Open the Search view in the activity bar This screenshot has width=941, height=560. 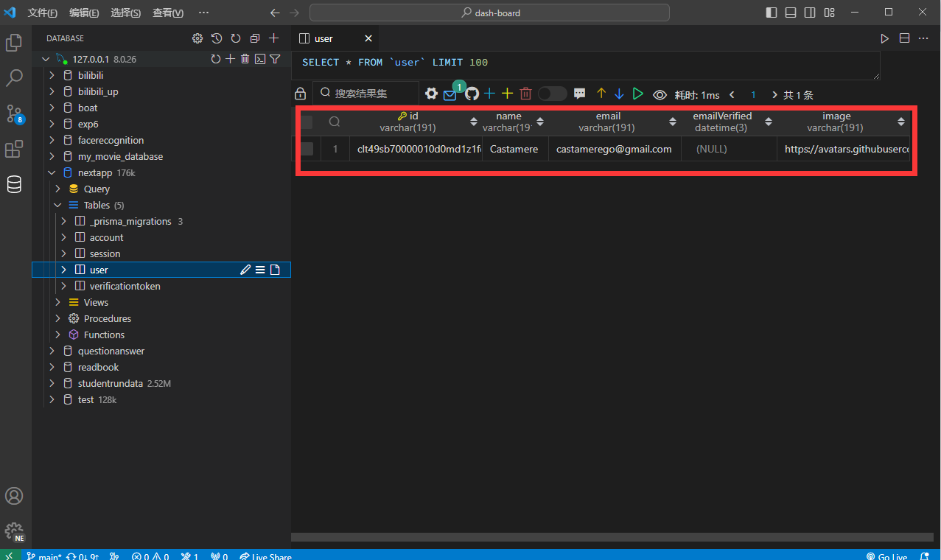tap(14, 78)
